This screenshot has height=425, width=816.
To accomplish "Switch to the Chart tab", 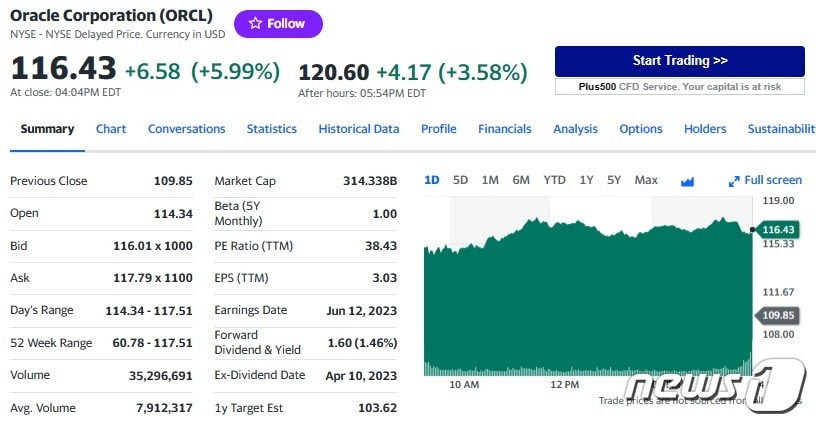I will point(111,129).
